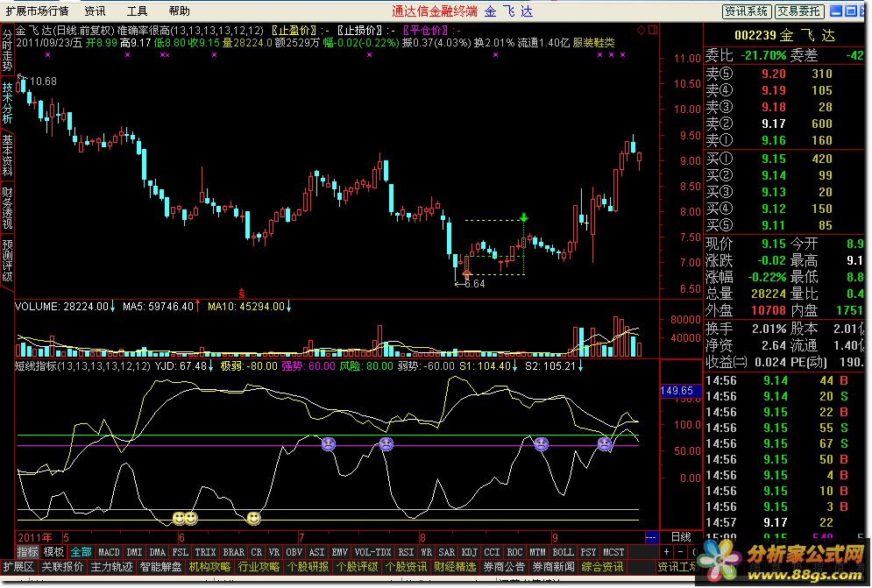Switch indicator to KDJ

[470, 552]
